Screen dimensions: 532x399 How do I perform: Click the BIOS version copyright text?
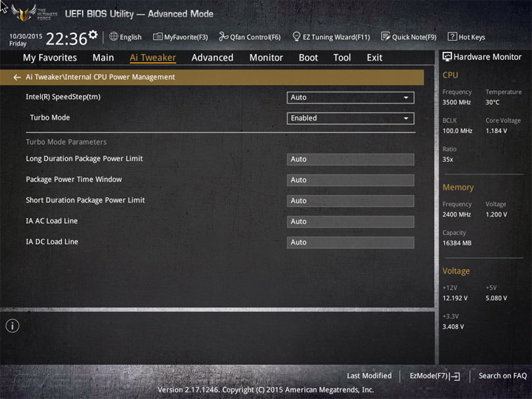[x=266, y=390]
